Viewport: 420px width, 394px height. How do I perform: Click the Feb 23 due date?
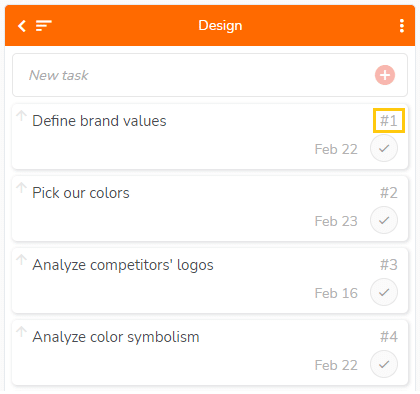[x=336, y=221]
